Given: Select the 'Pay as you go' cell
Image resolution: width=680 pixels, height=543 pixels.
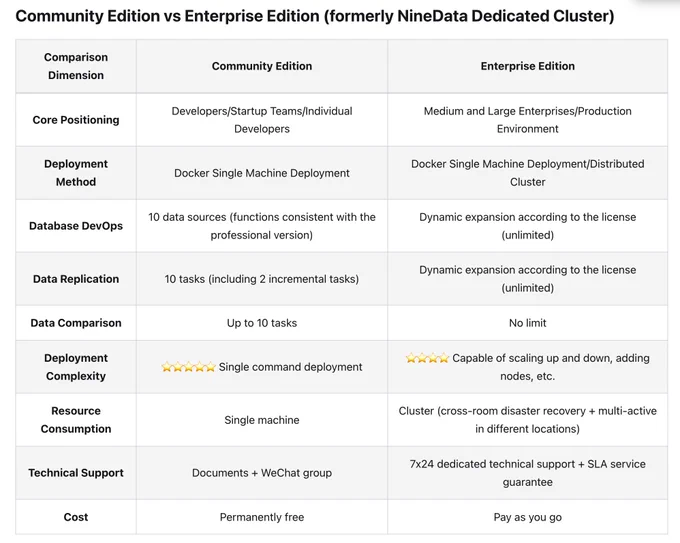Looking at the screenshot, I should click(527, 517).
